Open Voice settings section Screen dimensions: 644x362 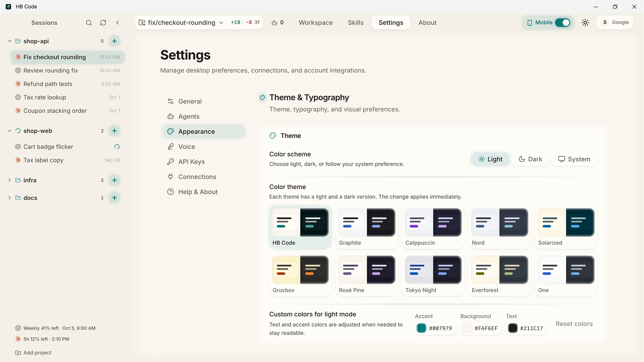(204, 147)
